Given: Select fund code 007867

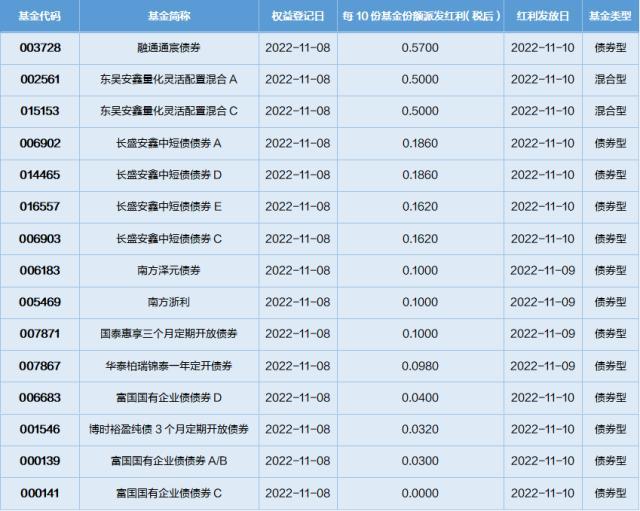Looking at the screenshot, I should 40,366.
